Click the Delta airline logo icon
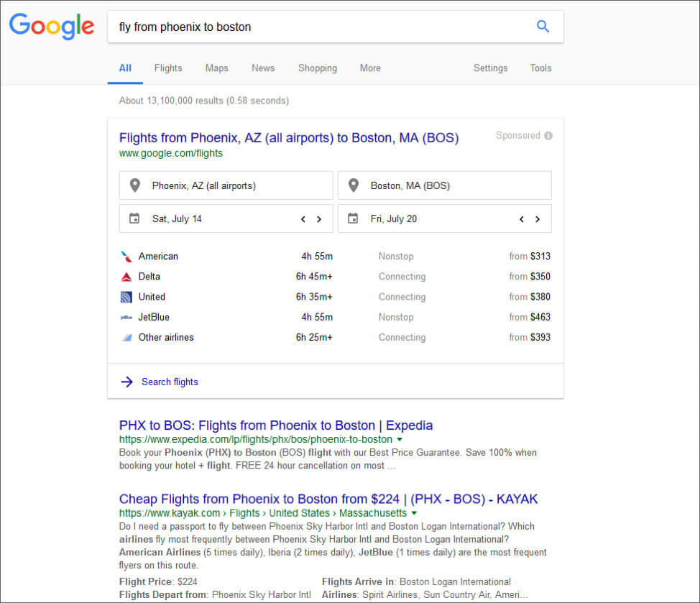This screenshot has width=700, height=603. (126, 277)
